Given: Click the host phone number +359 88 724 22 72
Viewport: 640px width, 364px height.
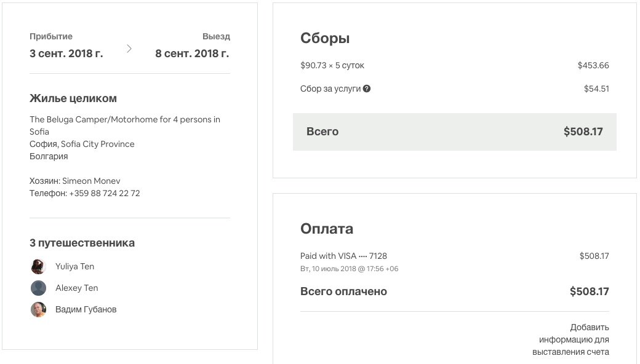Looking at the screenshot, I should (x=104, y=193).
